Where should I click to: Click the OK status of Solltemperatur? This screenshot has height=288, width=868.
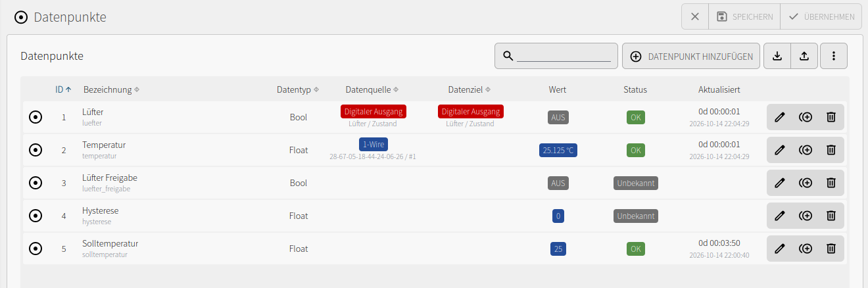(635, 249)
